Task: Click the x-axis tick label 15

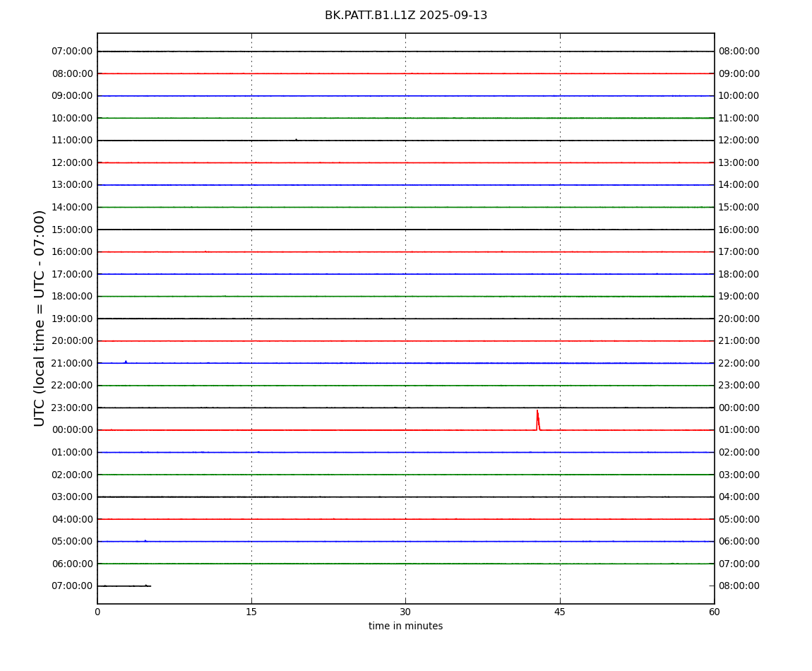Action: [251, 612]
